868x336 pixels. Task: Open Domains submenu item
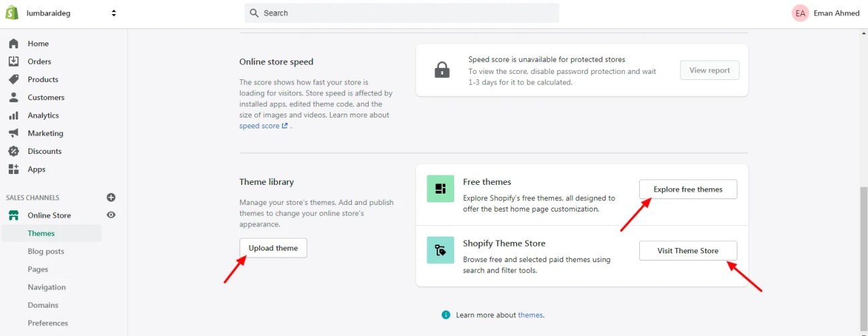tap(43, 305)
